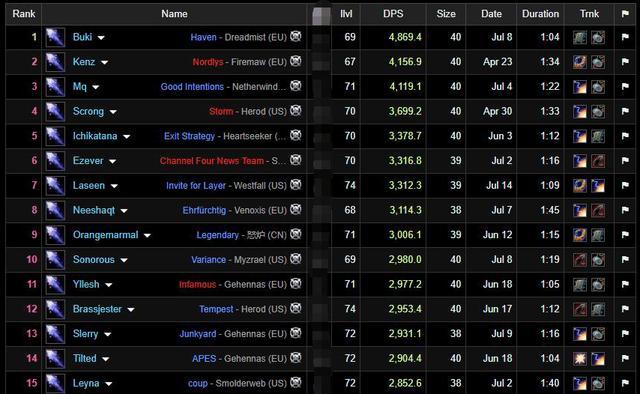Click first trinket icon in Buki's row
Image resolution: width=640 pixels, height=394 pixels.
[580, 38]
